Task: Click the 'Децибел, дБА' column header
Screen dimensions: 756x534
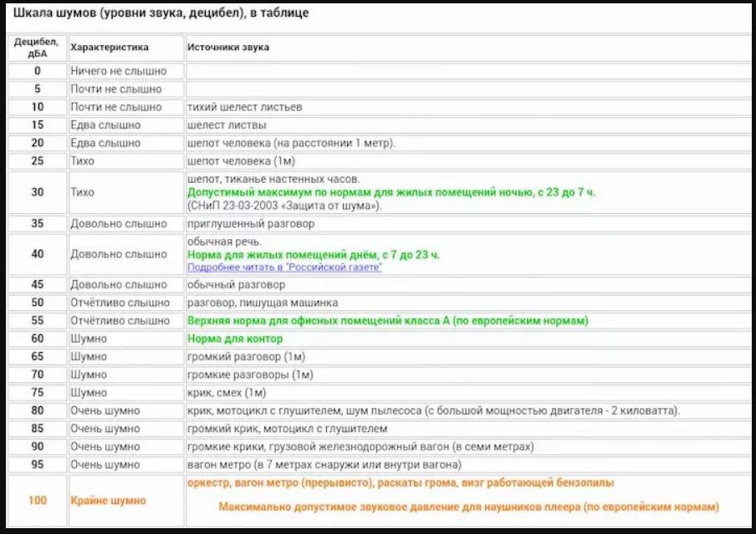Action: tap(37, 48)
